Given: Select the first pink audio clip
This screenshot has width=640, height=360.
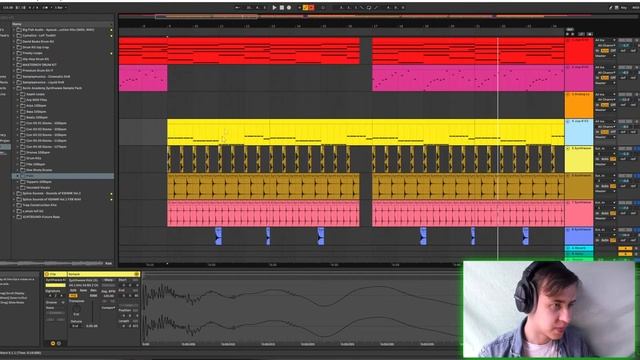Looking at the screenshot, I should coord(263,213).
